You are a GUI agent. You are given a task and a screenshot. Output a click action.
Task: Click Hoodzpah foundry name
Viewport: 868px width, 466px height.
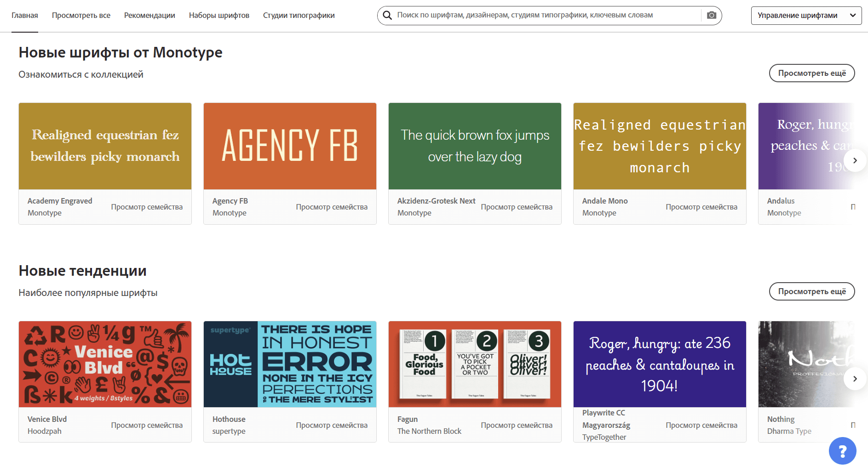(44, 431)
